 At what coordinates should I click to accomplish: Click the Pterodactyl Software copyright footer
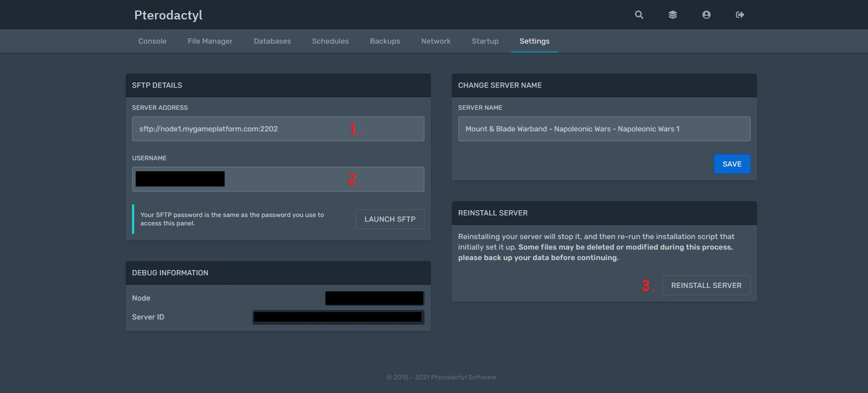click(x=441, y=377)
